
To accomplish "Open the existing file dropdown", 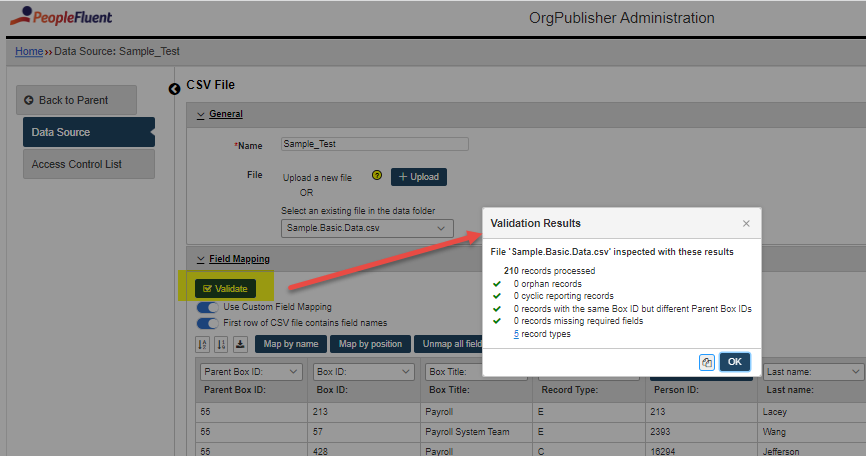I will click(x=367, y=228).
